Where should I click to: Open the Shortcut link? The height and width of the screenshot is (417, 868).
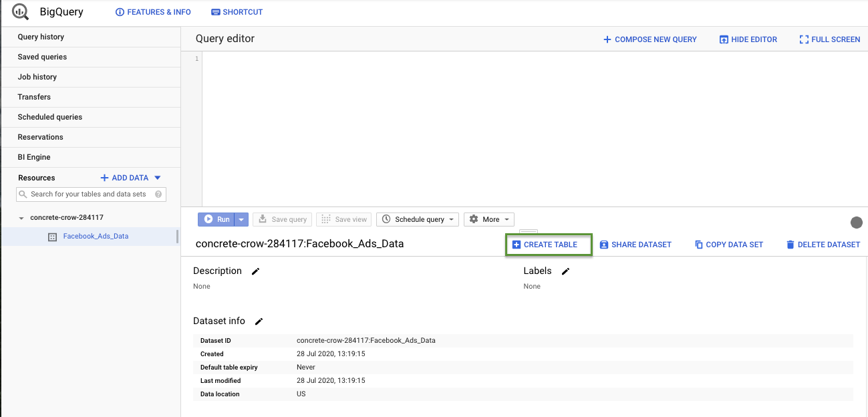point(237,12)
